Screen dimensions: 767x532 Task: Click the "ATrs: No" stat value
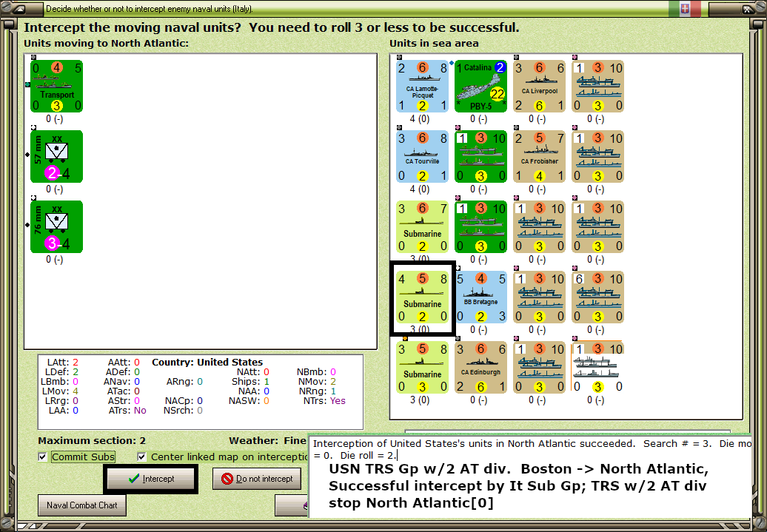[127, 411]
